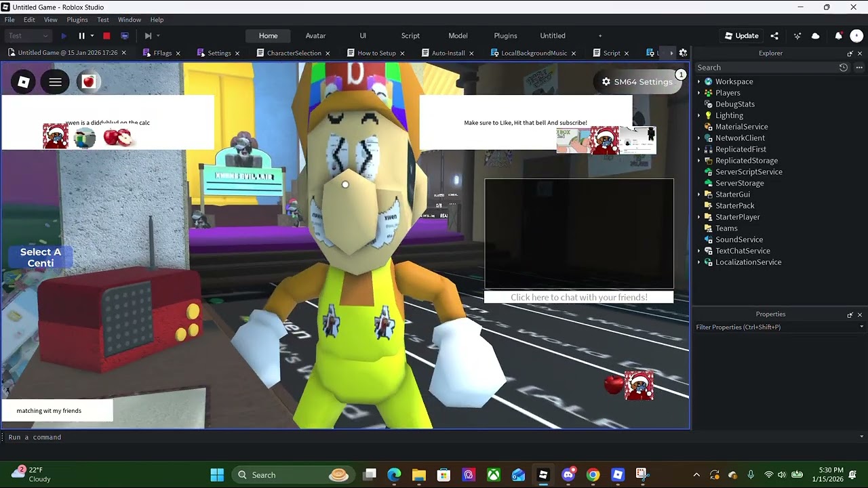Image resolution: width=868 pixels, height=488 pixels.
Task: Click the Select A Centi button
Action: 40,258
